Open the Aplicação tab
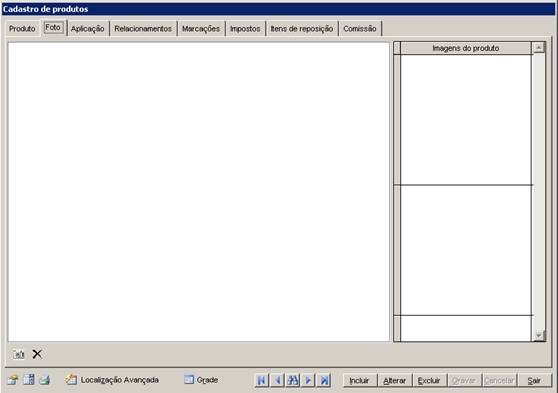 pos(88,29)
